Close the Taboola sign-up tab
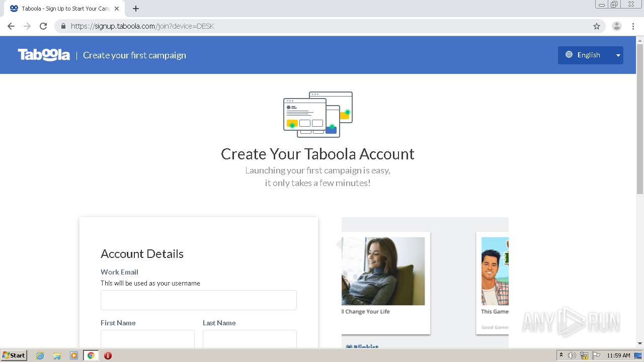 pyautogui.click(x=117, y=9)
